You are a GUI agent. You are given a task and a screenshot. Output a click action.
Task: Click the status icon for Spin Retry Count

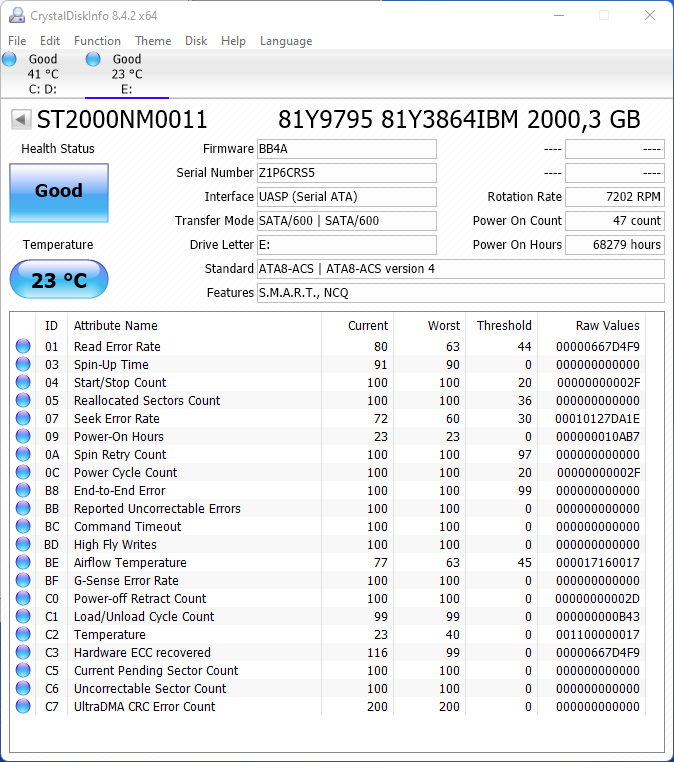click(x=23, y=454)
